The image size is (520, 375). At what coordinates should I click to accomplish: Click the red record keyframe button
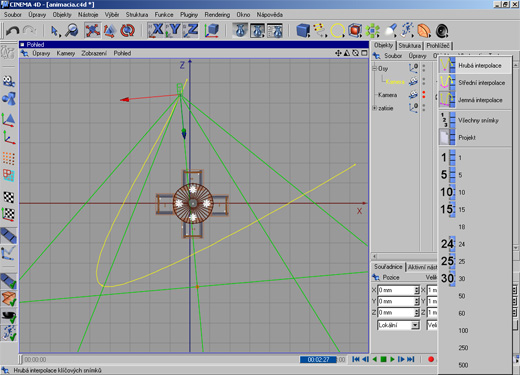click(431, 359)
